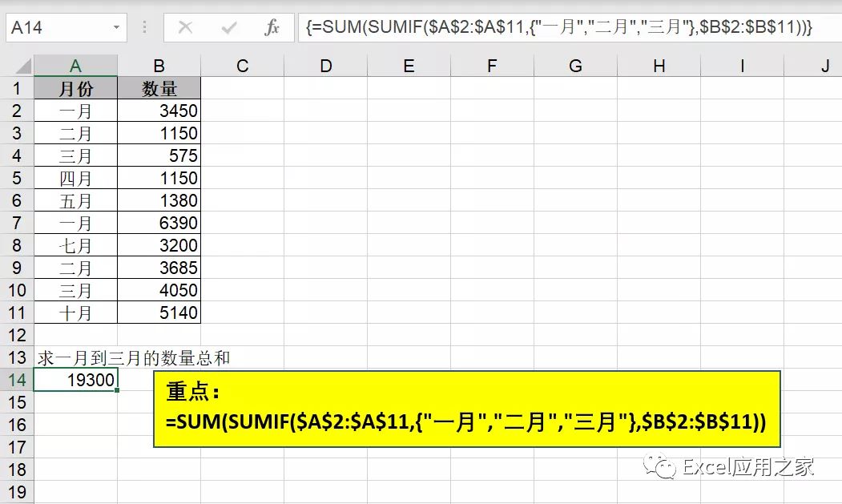Click the 月份 header cell
The image size is (842, 504).
tap(75, 88)
